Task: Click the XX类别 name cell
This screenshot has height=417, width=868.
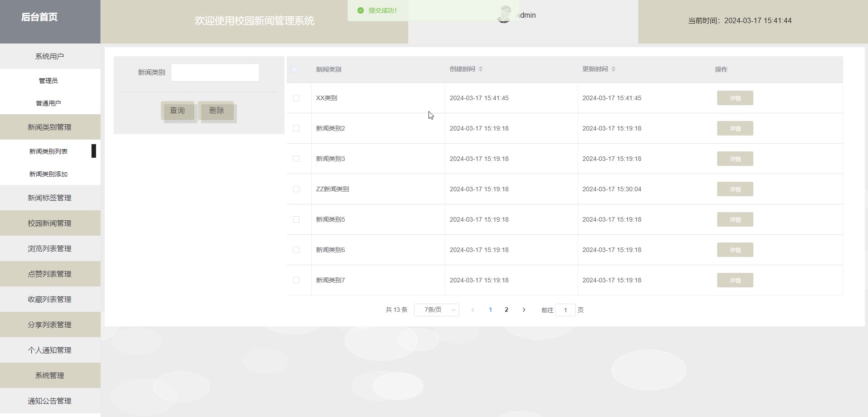Action: [327, 98]
